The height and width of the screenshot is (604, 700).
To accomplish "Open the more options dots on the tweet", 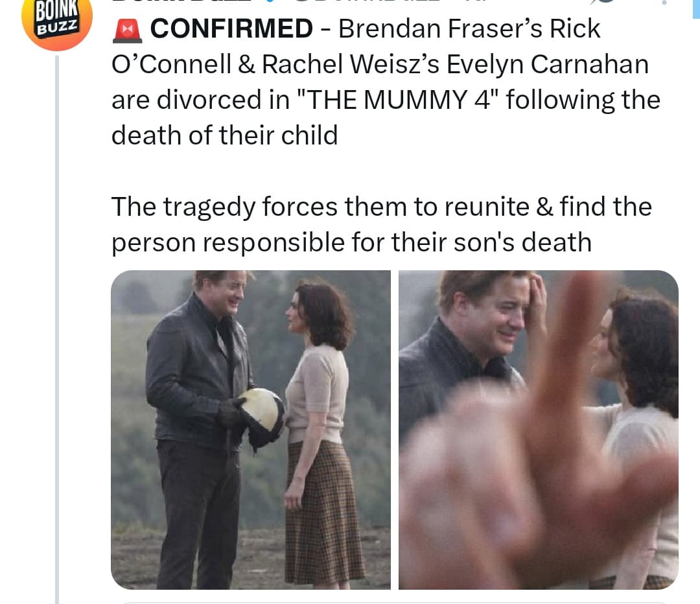I will pyautogui.click(x=664, y=2).
